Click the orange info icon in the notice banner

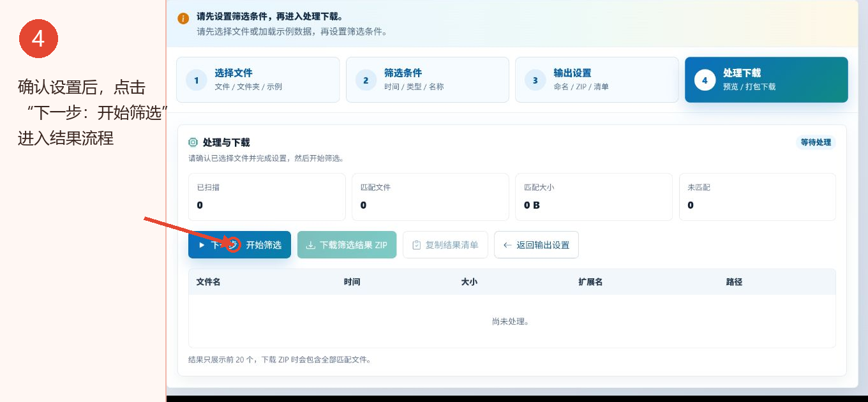click(183, 19)
